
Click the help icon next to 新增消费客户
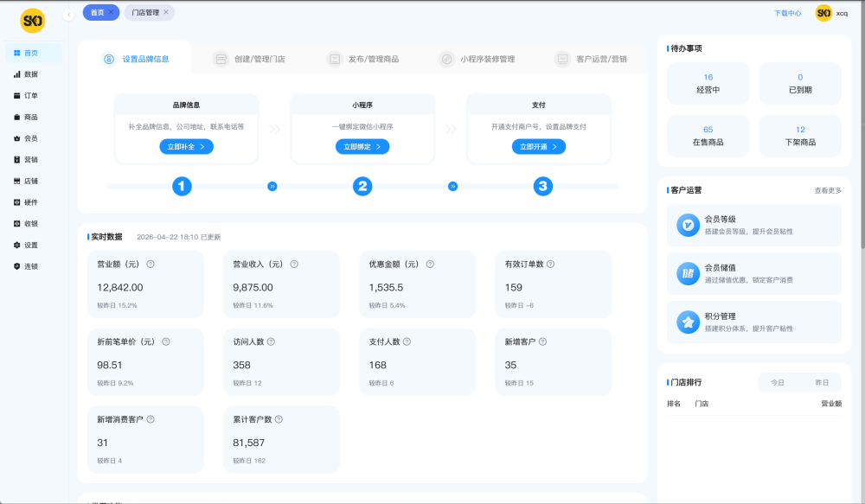[150, 419]
